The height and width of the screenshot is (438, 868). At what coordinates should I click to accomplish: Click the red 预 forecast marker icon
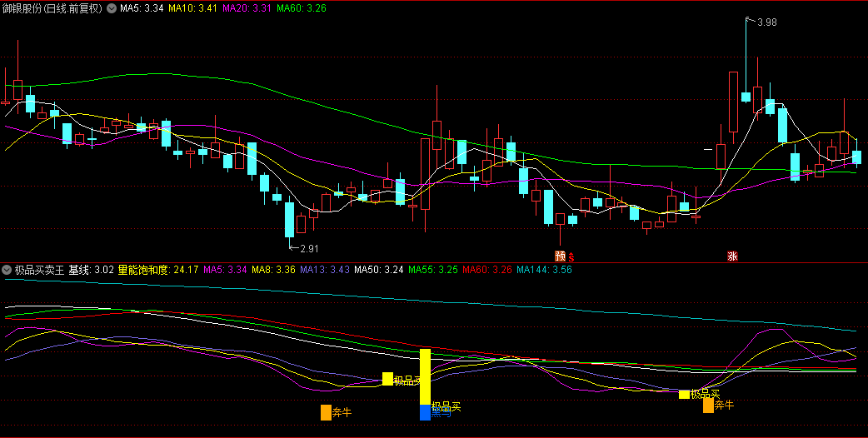pos(561,256)
